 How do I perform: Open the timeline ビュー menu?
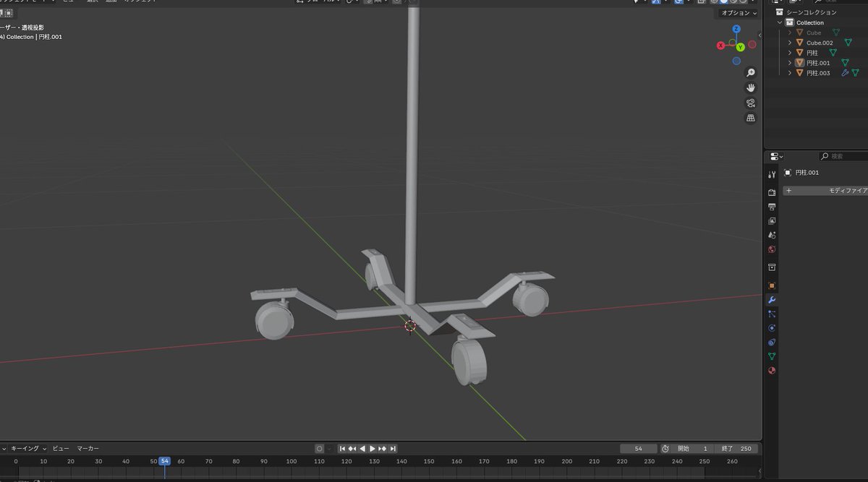[61, 449]
